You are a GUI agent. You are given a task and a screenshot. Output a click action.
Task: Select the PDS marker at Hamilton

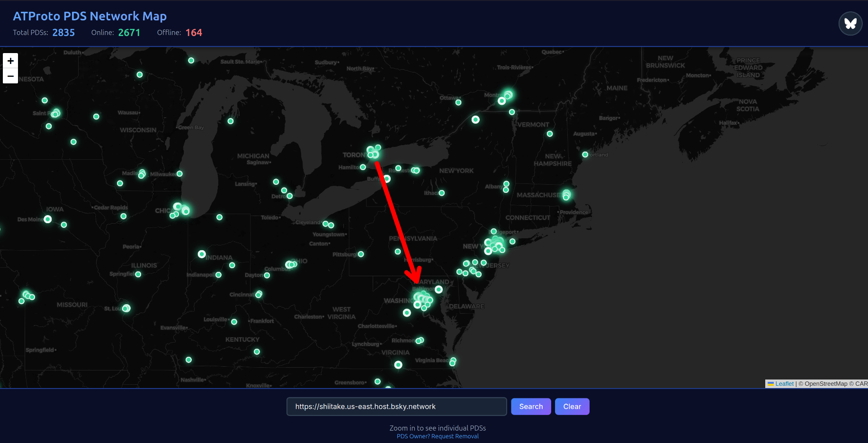coord(363,167)
